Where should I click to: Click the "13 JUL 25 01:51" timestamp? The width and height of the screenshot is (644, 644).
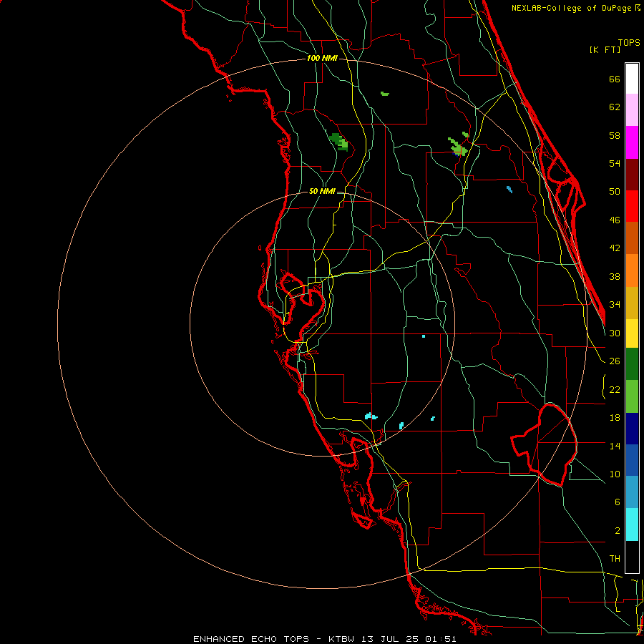(x=409, y=639)
